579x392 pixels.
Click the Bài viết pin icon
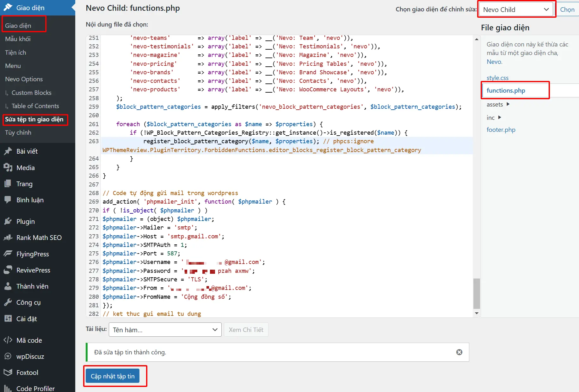8,151
